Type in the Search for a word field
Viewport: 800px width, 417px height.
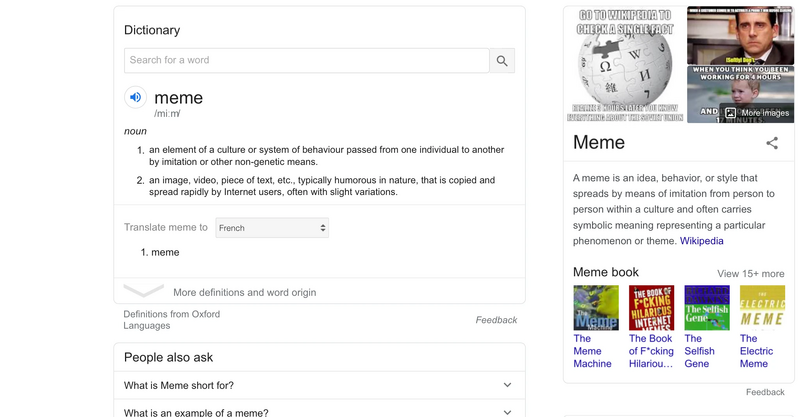(307, 61)
